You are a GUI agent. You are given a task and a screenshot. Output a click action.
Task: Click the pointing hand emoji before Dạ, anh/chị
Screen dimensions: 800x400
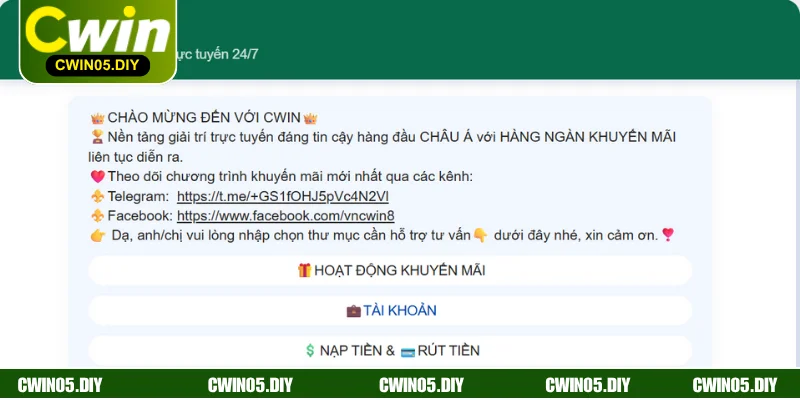click(97, 235)
